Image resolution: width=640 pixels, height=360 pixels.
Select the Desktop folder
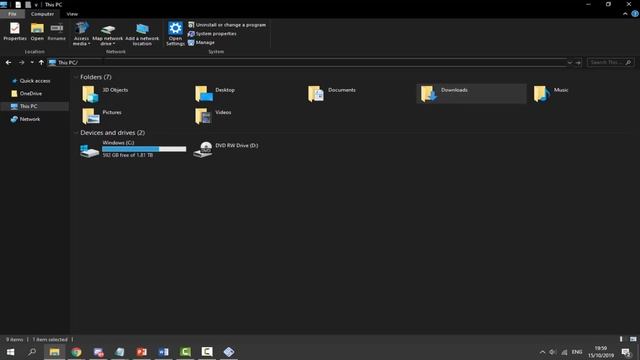[215, 94]
